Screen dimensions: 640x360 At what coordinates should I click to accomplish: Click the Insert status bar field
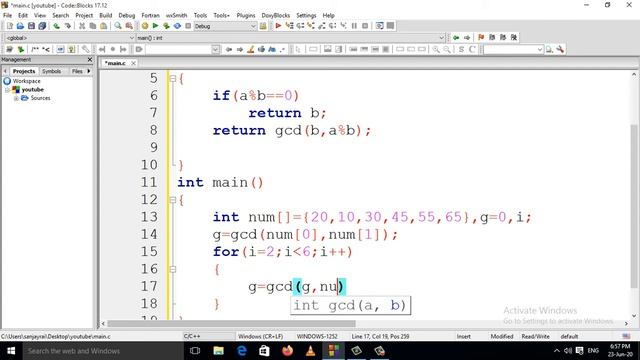pos(464,336)
